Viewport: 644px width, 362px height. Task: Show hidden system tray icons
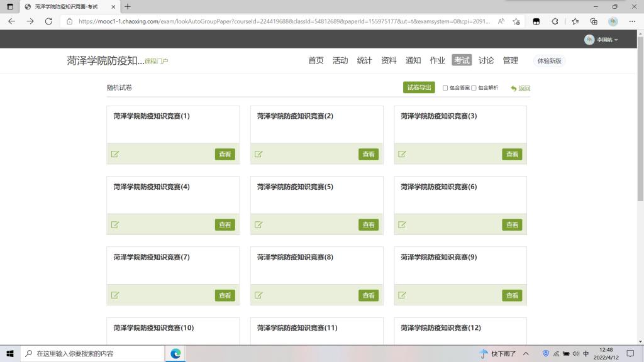[526, 353]
